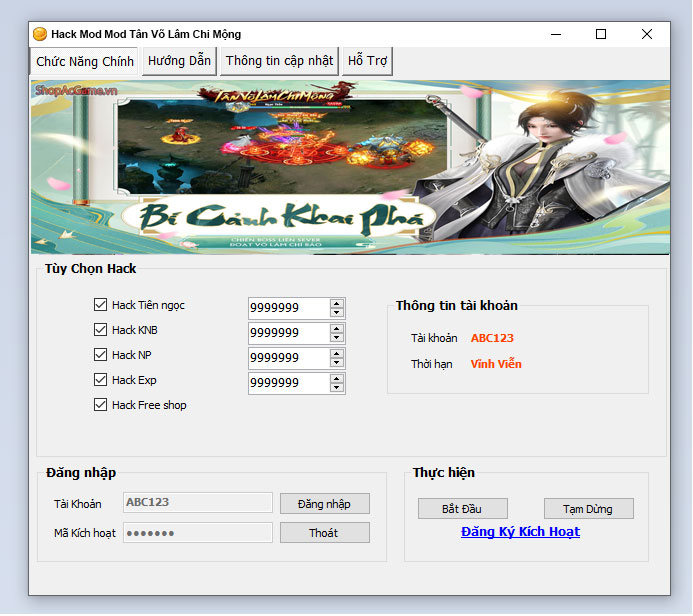Click the Tạm Dừng button
This screenshot has height=616, width=693.
click(x=588, y=509)
